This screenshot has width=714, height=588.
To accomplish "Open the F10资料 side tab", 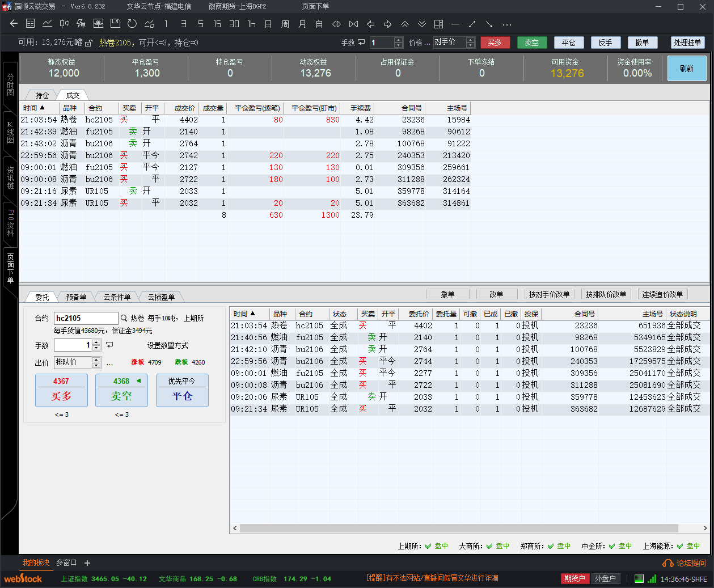I will click(x=10, y=223).
